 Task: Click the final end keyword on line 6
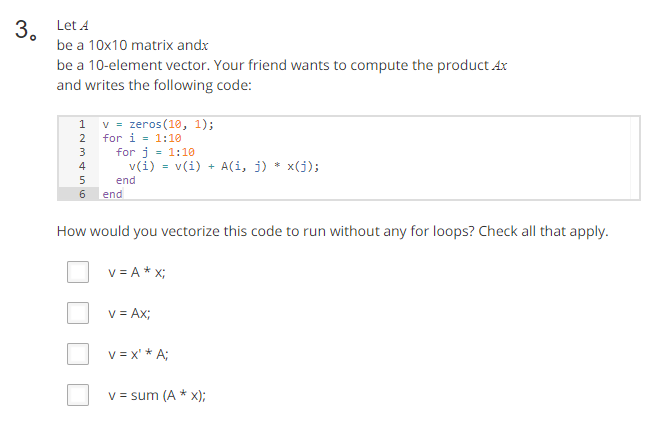[x=112, y=194]
